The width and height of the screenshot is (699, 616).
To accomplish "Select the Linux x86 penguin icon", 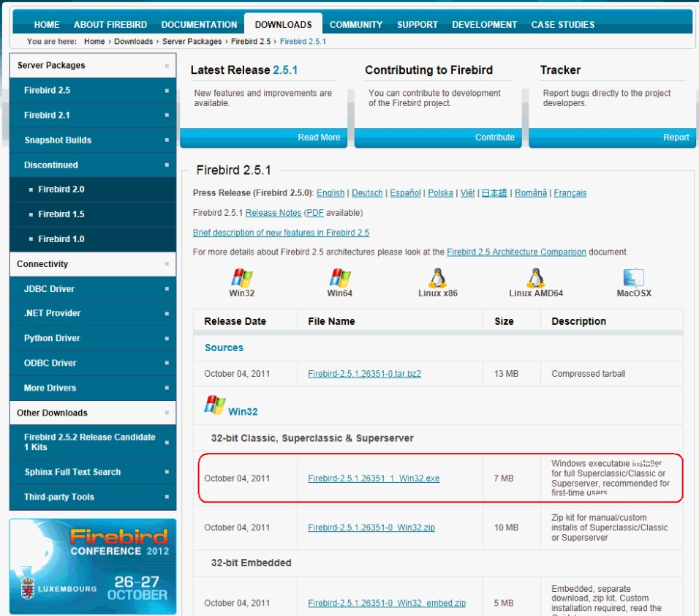I will coord(437,277).
